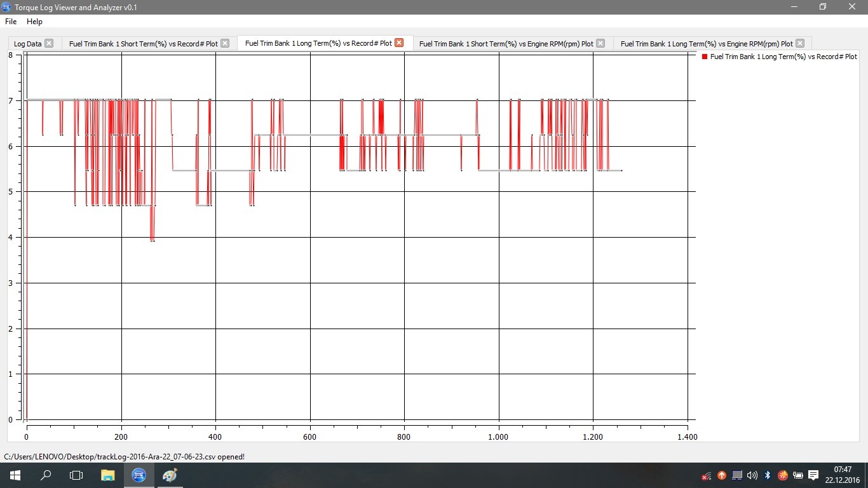Switch to the Log Data tab
This screenshot has height=488, width=868.
tap(27, 44)
